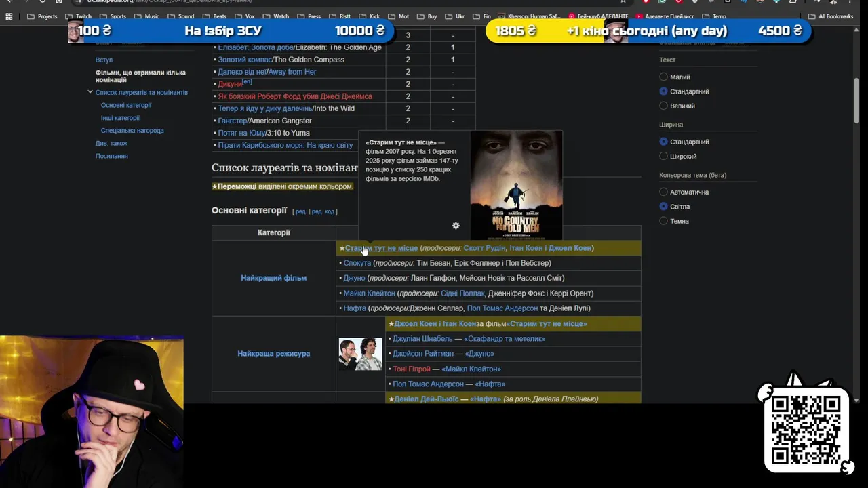Open the Гей-клуб АДЕЛАНТЕ bookmark
Screen dimensions: 868x488
[598, 16]
